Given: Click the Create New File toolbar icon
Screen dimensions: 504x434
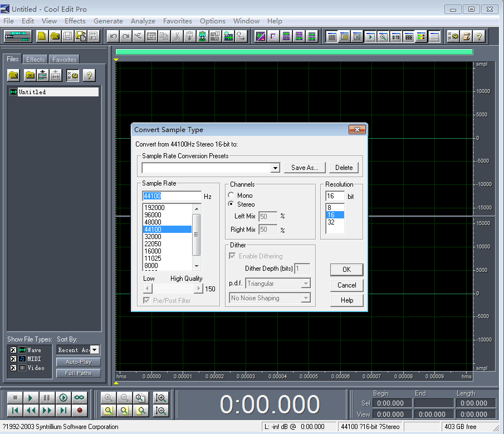Looking at the screenshot, I should click(42, 36).
